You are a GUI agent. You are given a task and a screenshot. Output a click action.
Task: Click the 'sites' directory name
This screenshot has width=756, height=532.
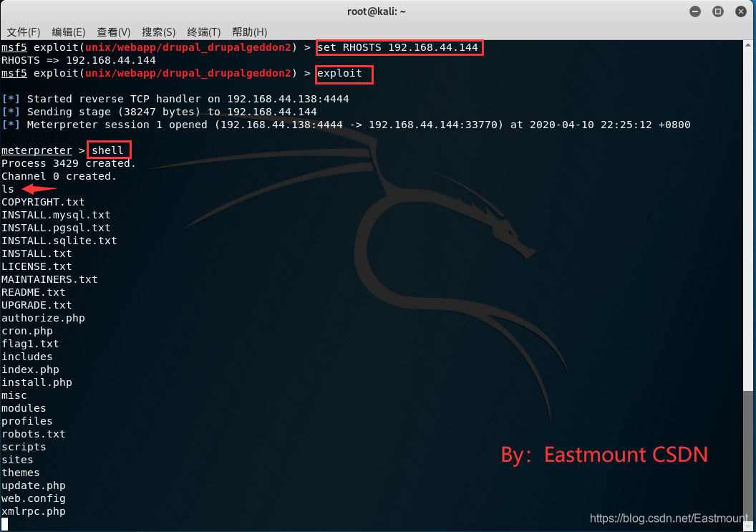(17, 460)
